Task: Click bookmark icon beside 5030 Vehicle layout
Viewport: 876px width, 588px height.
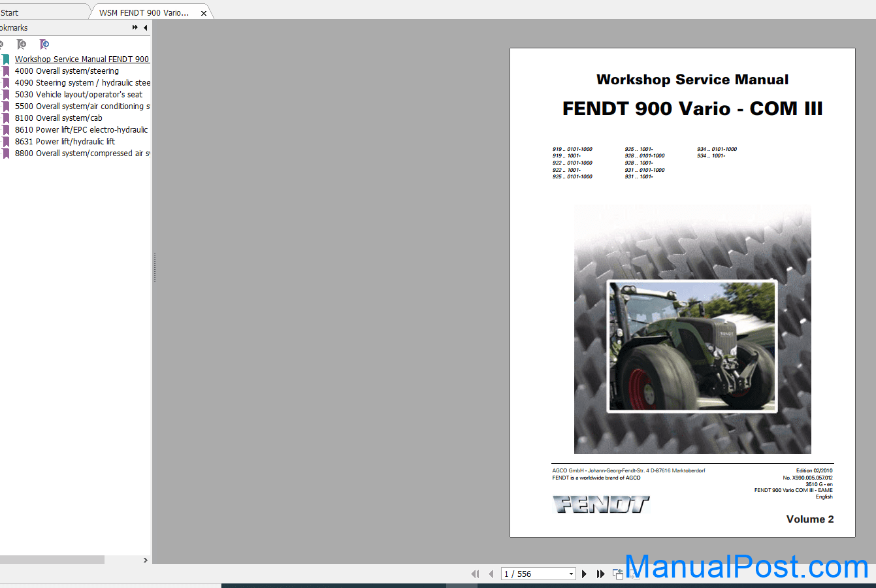Action: pos(6,95)
